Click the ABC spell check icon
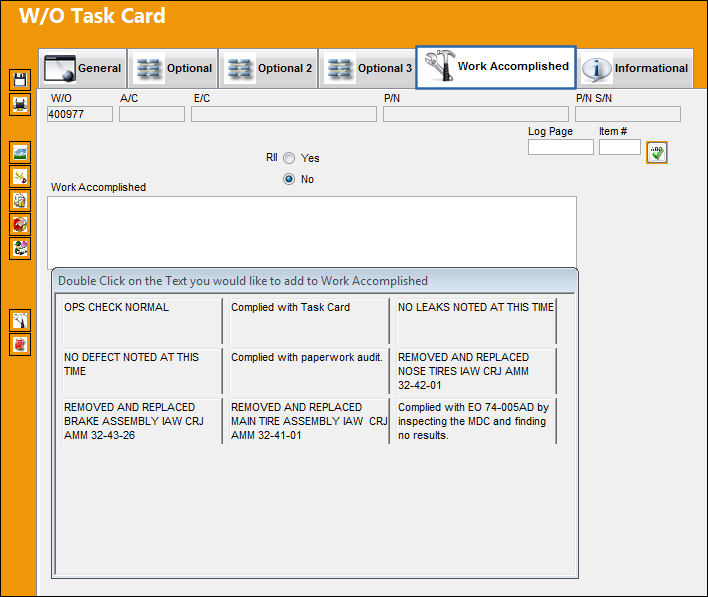This screenshot has width=708, height=597. click(x=657, y=152)
